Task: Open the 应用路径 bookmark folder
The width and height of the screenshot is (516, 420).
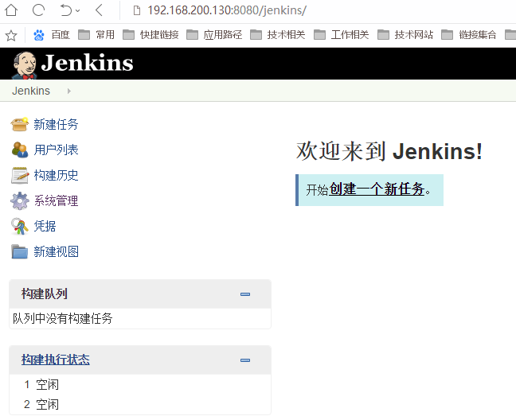Action: coord(214,34)
